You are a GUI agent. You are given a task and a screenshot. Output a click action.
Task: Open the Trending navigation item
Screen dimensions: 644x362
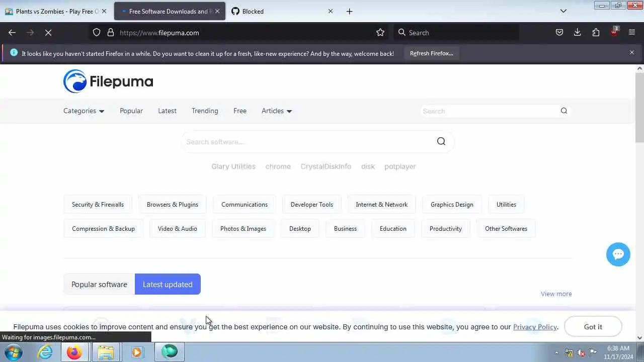point(205,111)
